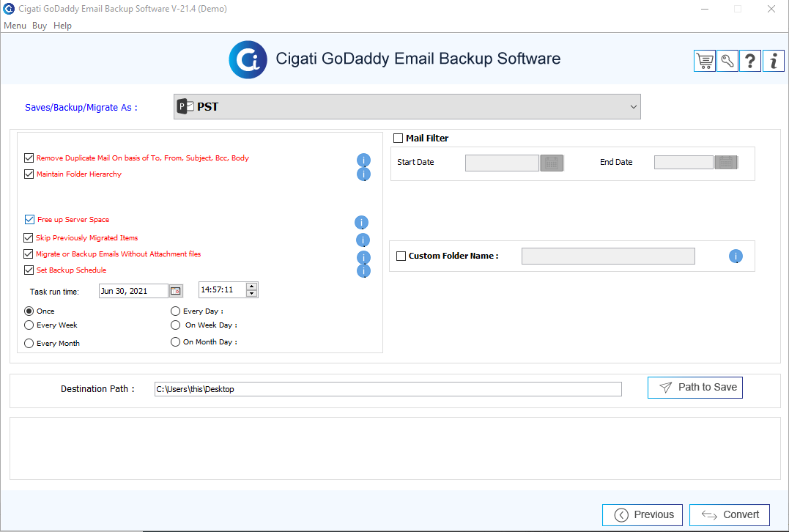Show info for Free up Server Space

361,223
